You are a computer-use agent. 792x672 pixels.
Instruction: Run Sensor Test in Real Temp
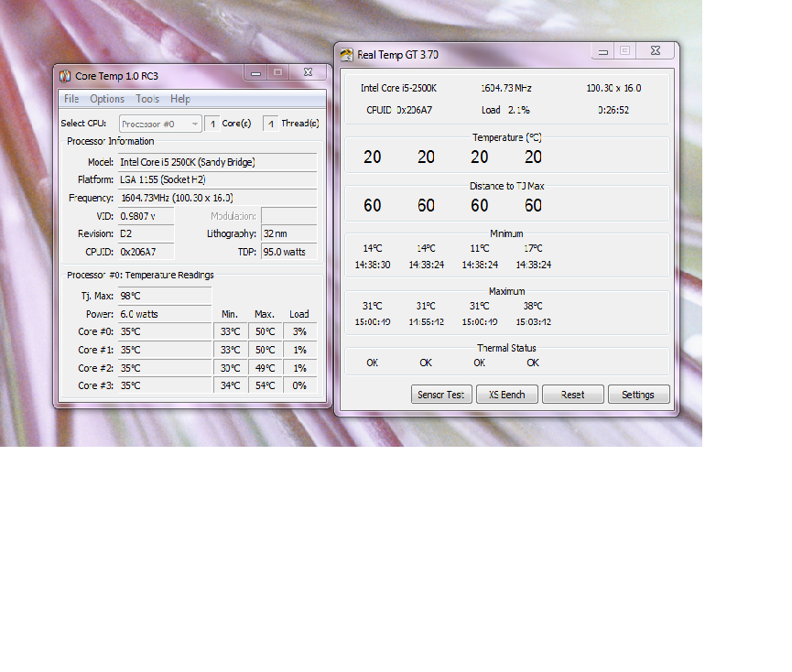[x=441, y=395]
